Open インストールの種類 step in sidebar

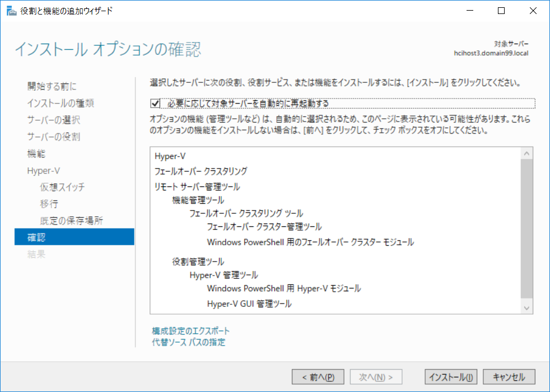pyautogui.click(x=60, y=103)
